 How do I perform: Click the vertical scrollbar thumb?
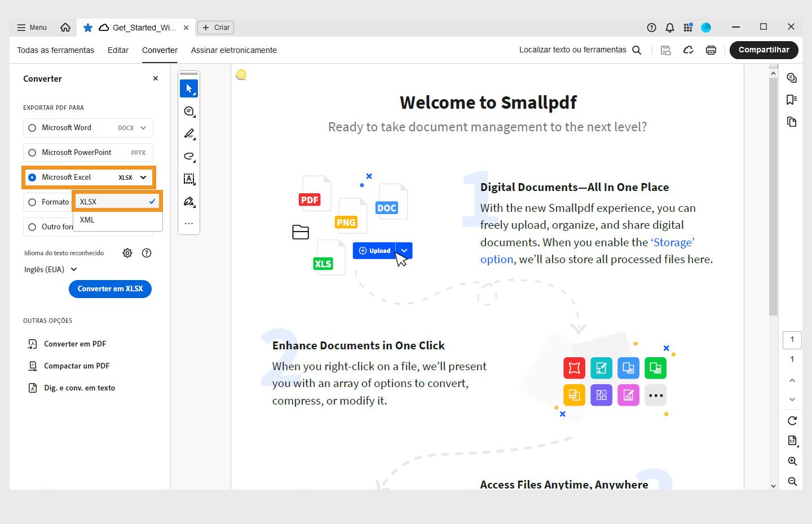pos(774,197)
